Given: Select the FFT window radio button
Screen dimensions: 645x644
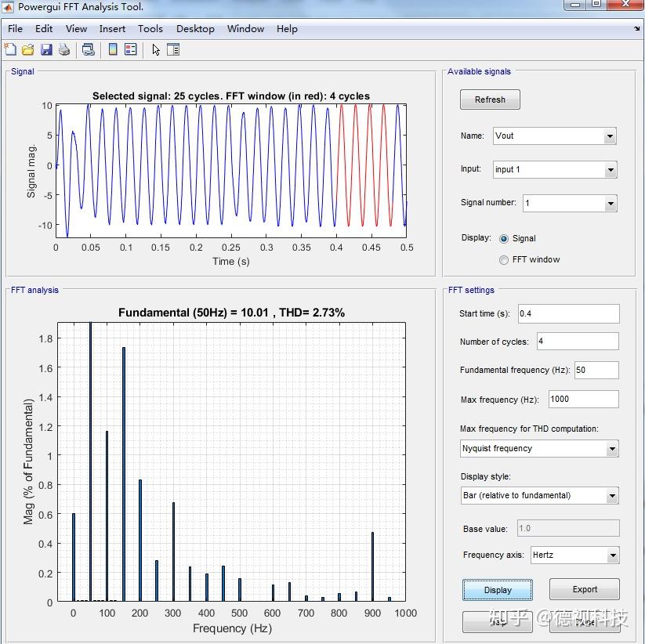Looking at the screenshot, I should [503, 260].
